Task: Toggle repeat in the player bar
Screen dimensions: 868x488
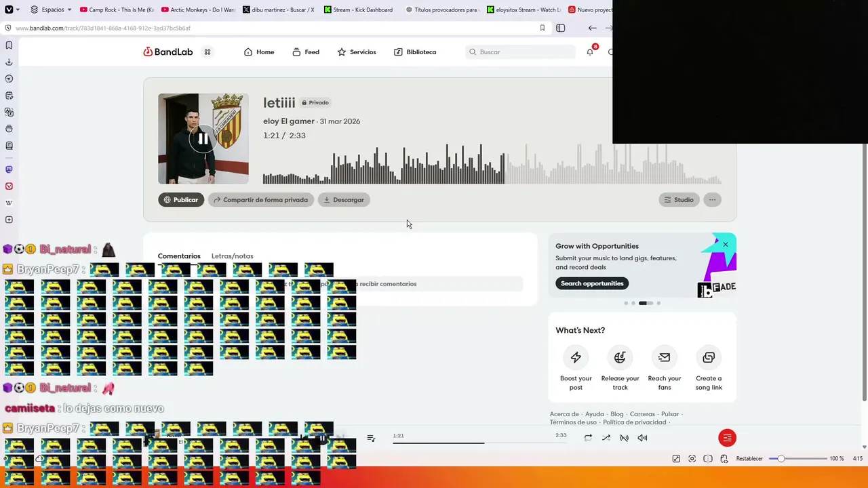Action: point(588,438)
